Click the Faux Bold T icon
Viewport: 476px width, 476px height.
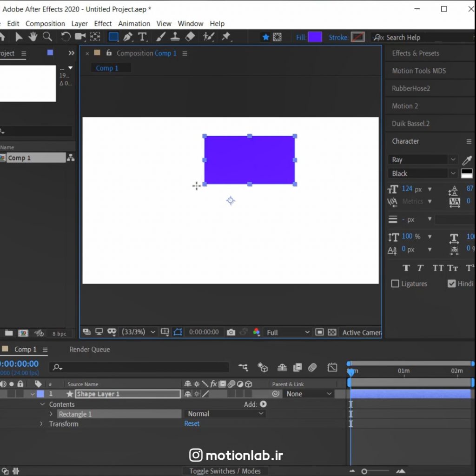[406, 268]
